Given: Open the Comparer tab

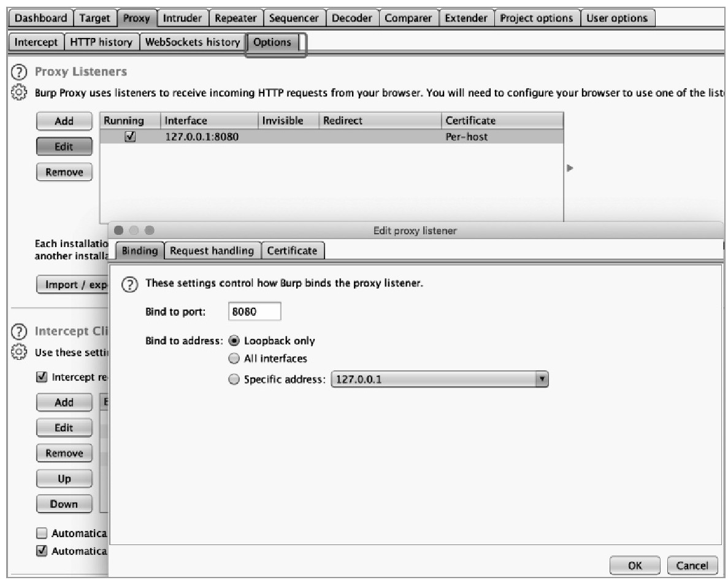Looking at the screenshot, I should (x=408, y=18).
